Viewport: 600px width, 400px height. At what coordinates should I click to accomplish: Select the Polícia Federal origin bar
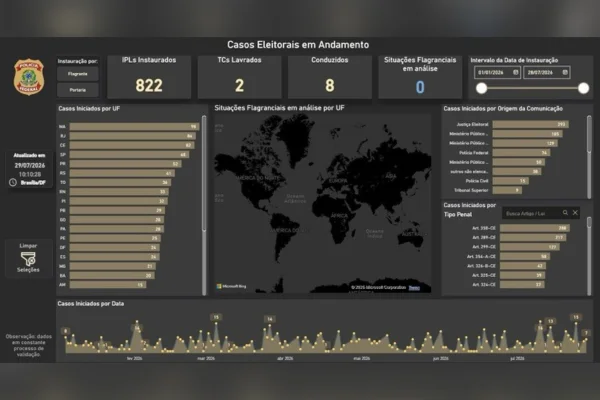tap(522, 153)
